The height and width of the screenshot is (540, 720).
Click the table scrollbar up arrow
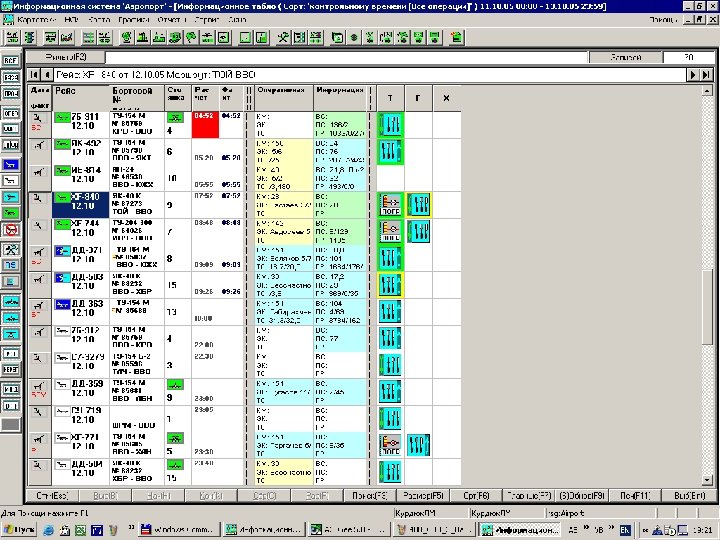pyautogui.click(x=707, y=91)
